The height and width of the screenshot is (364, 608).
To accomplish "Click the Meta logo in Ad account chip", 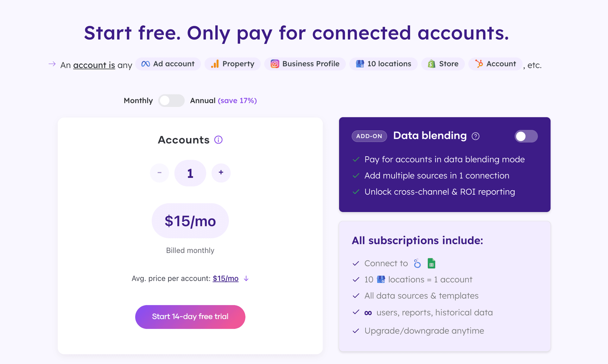I will pos(145,64).
